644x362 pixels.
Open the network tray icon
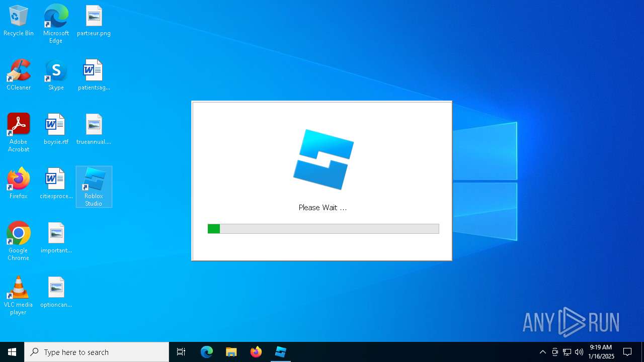[567, 352]
